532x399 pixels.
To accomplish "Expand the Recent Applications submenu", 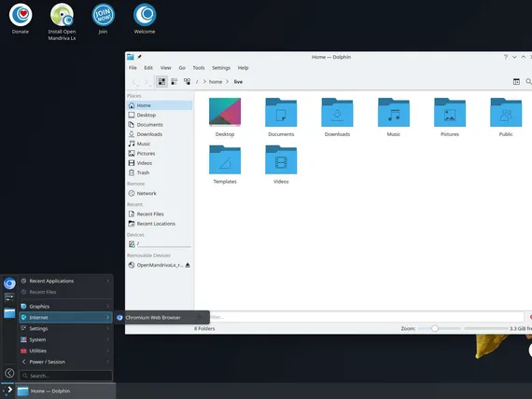I will [65, 281].
